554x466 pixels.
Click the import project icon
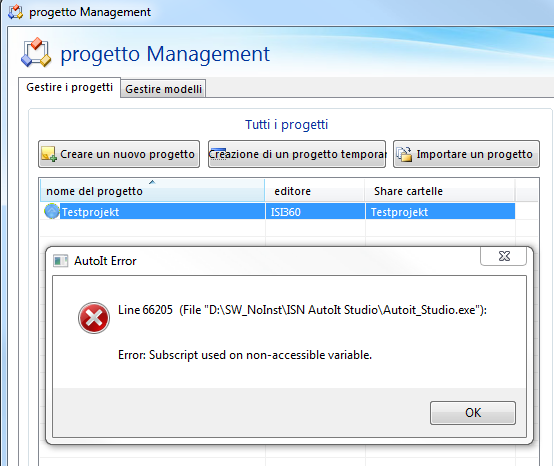pos(405,154)
